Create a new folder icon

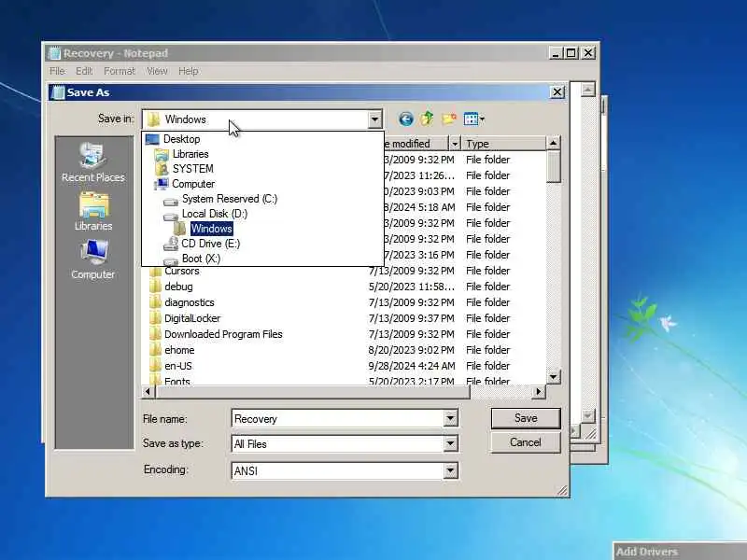click(x=449, y=119)
